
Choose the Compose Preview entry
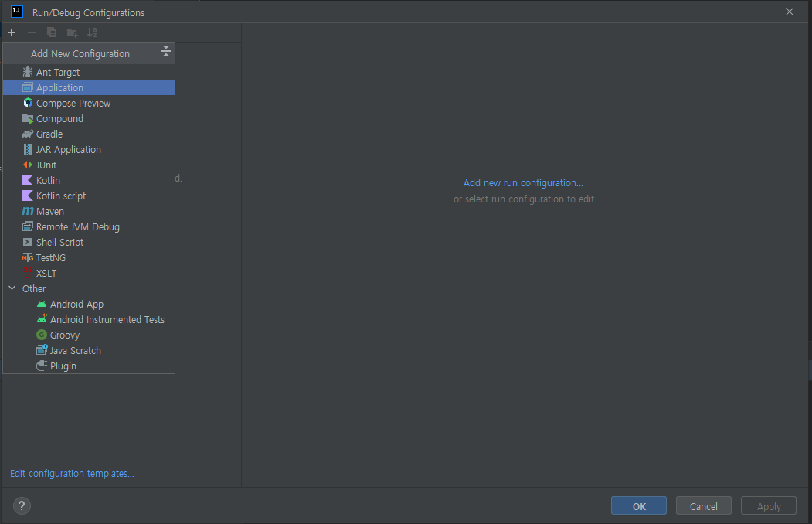coord(89,103)
